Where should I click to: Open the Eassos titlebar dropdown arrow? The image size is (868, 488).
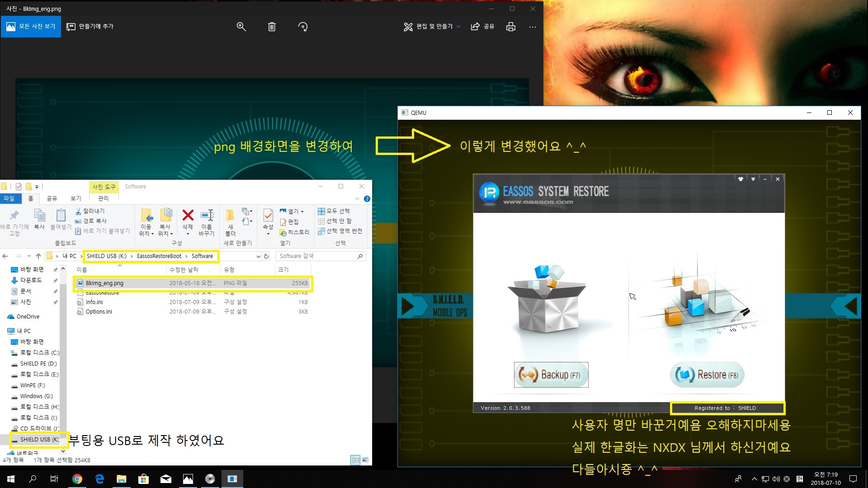click(x=753, y=179)
